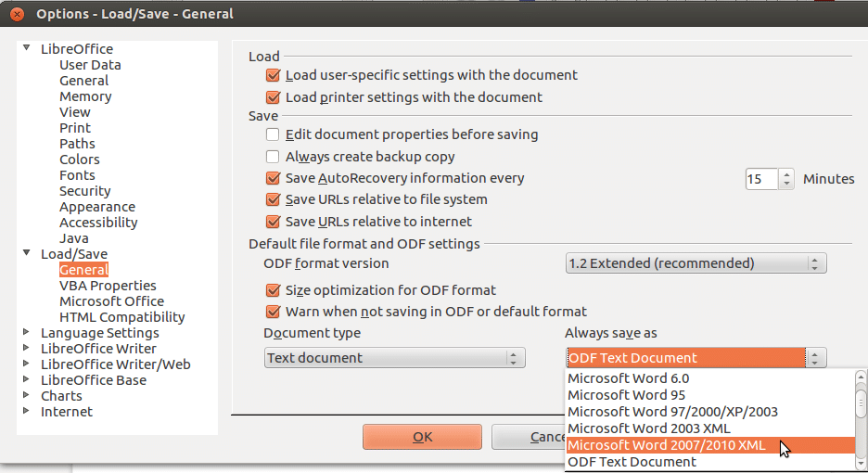Expand the Language Settings node

26,332
